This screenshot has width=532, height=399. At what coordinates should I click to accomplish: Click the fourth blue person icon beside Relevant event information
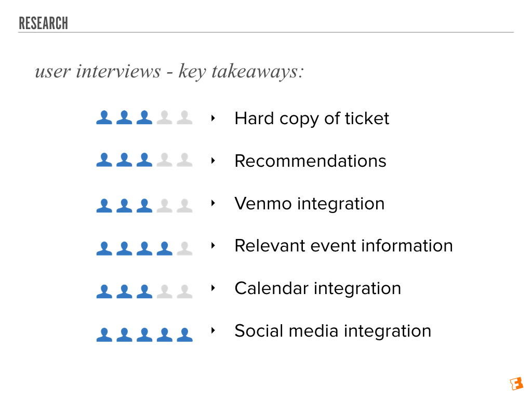click(x=165, y=248)
